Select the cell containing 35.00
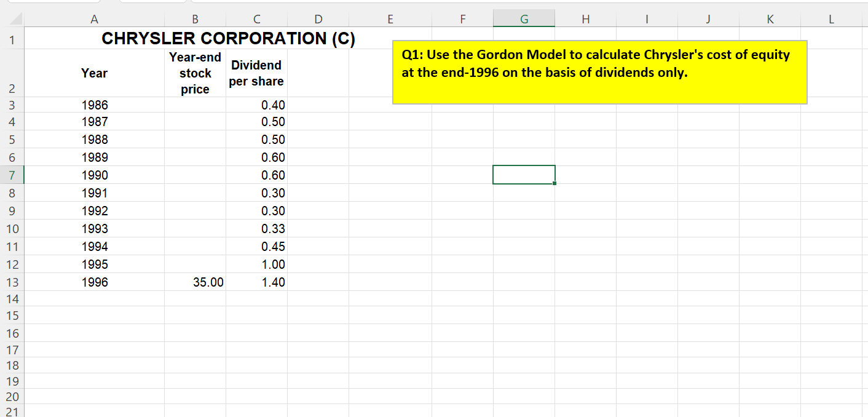Screen dimensions: 868x417 coord(195,282)
